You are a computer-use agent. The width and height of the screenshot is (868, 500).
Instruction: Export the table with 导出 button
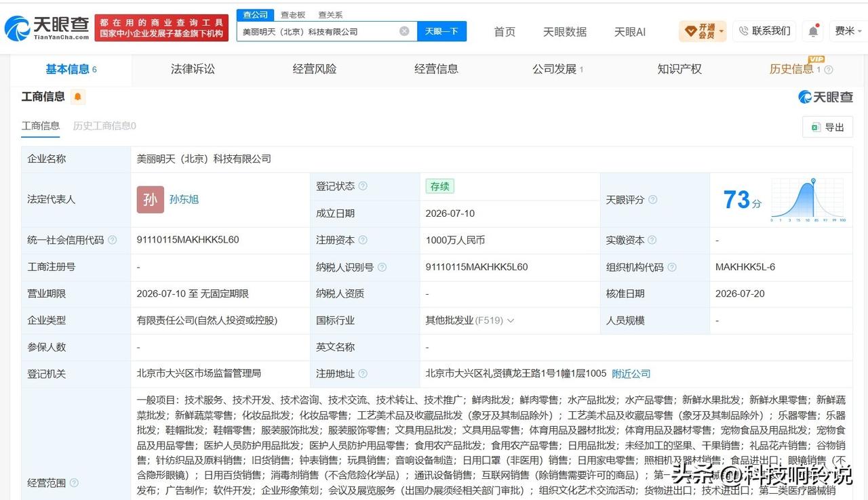[x=827, y=127]
